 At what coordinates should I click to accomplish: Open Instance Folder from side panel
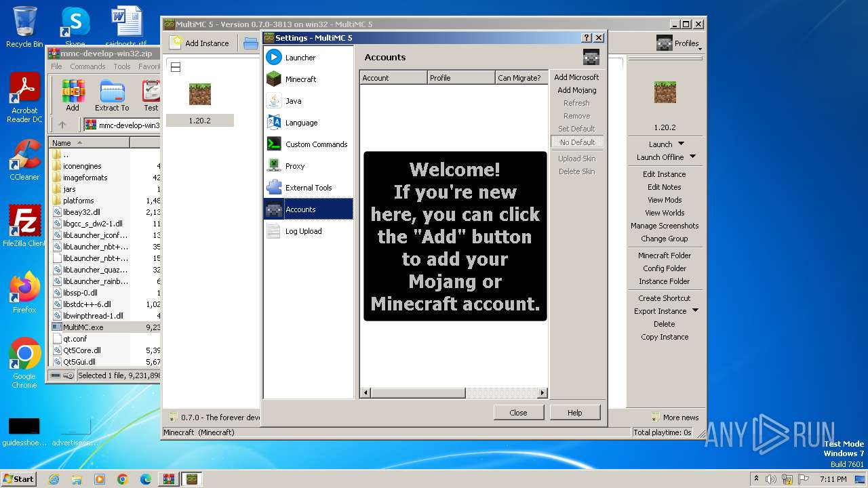point(665,281)
